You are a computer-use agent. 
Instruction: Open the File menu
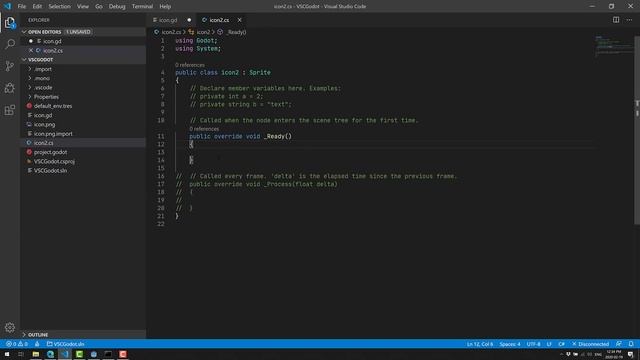tap(22, 6)
